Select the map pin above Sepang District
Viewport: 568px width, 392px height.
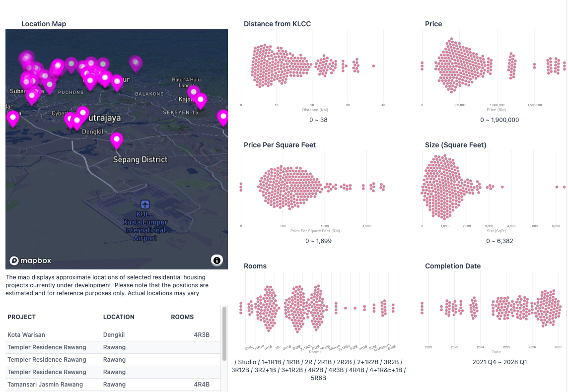117,140
